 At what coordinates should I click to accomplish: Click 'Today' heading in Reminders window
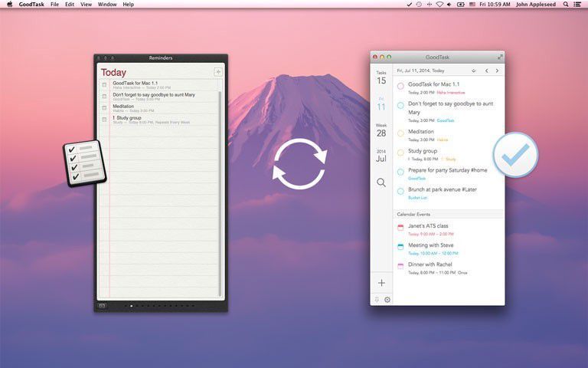pos(113,72)
